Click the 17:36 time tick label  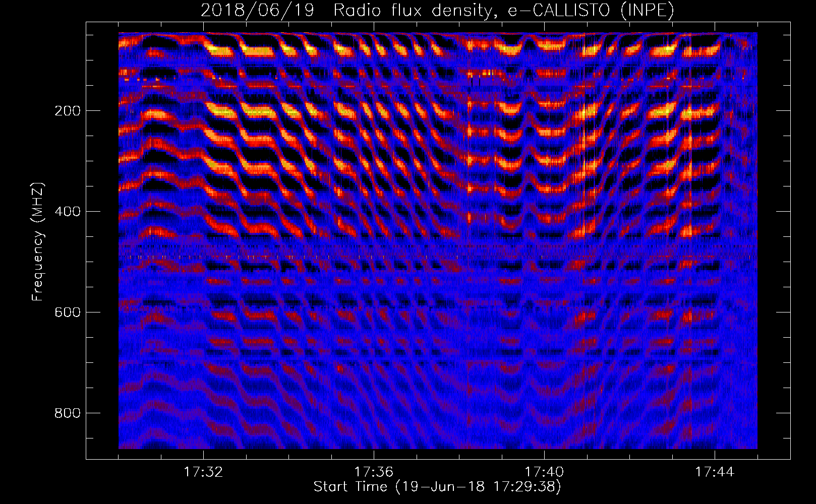374,472
